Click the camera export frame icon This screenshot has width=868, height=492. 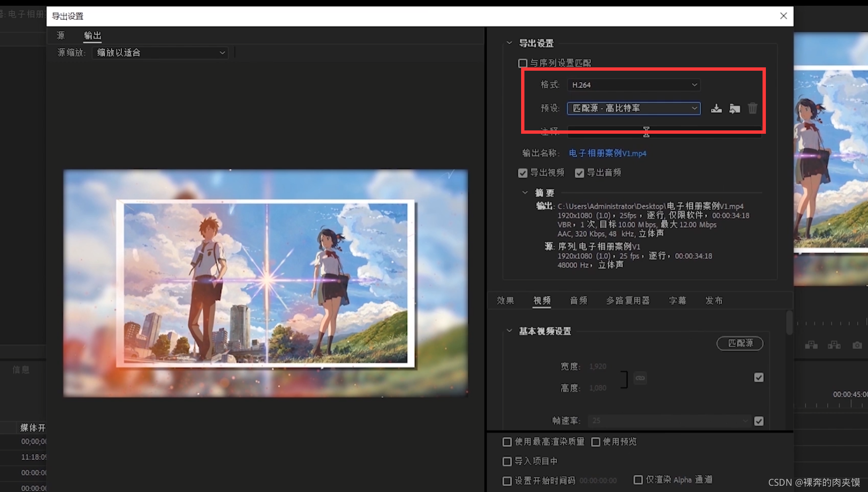pos(857,345)
